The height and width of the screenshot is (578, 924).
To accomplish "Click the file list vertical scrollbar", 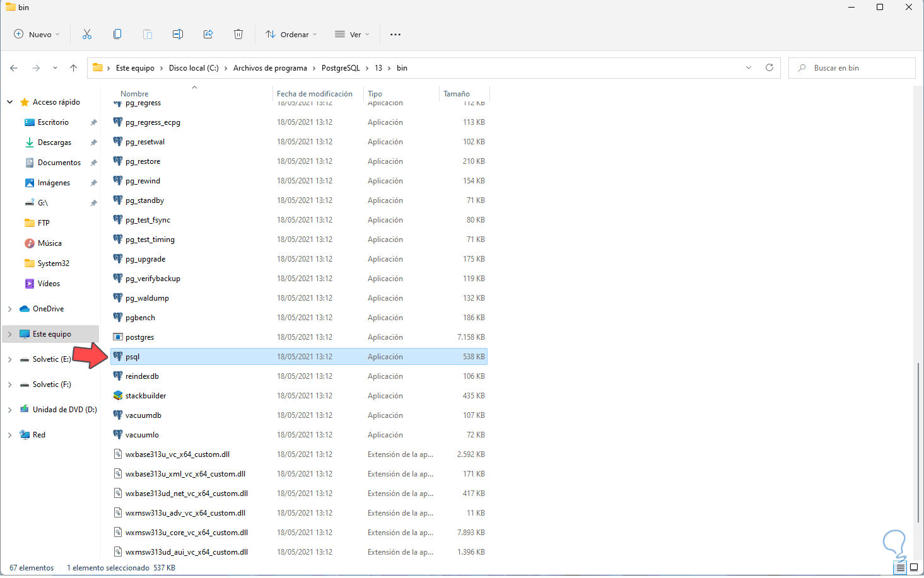I will [x=918, y=442].
